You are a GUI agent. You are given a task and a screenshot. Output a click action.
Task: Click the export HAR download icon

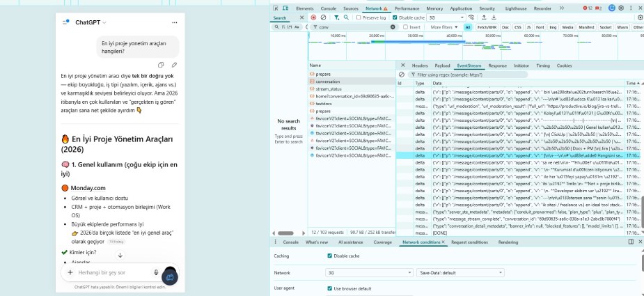click(494, 17)
